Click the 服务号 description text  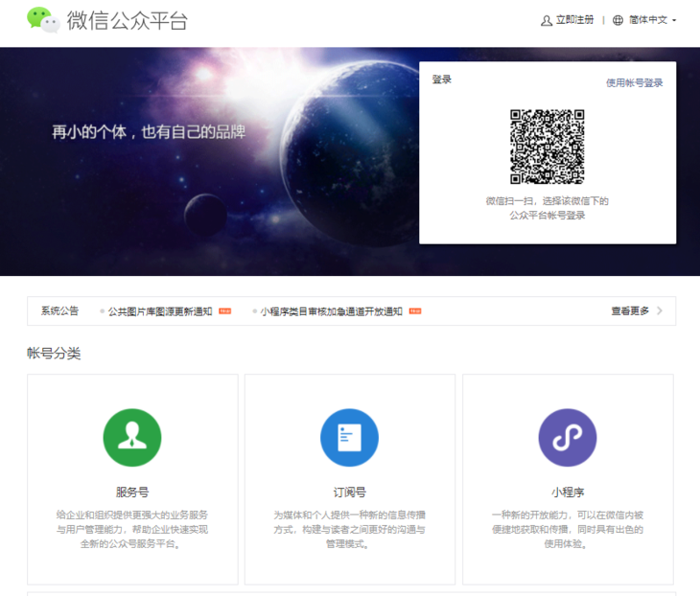[x=132, y=530]
